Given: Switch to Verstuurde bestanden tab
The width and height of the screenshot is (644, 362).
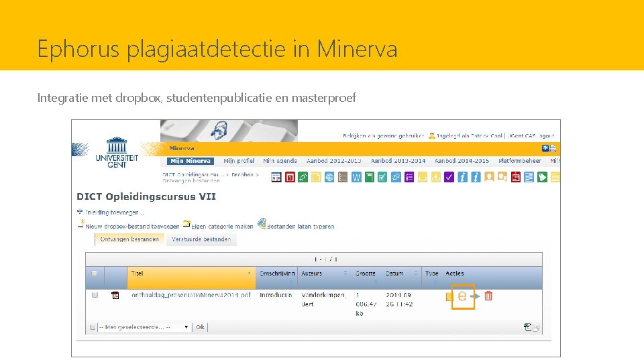Looking at the screenshot, I should [x=201, y=239].
